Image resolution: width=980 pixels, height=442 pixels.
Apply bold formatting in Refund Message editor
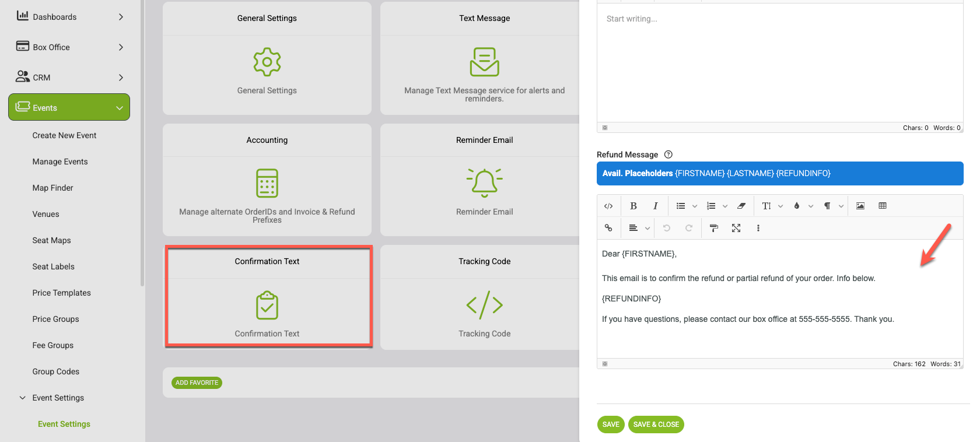[633, 206]
